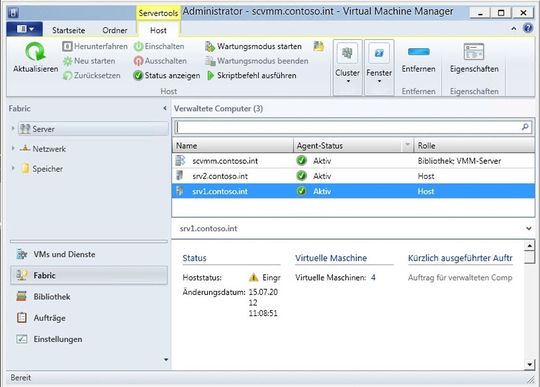
Task: Open the Aufträge workspace
Action: (x=89, y=318)
